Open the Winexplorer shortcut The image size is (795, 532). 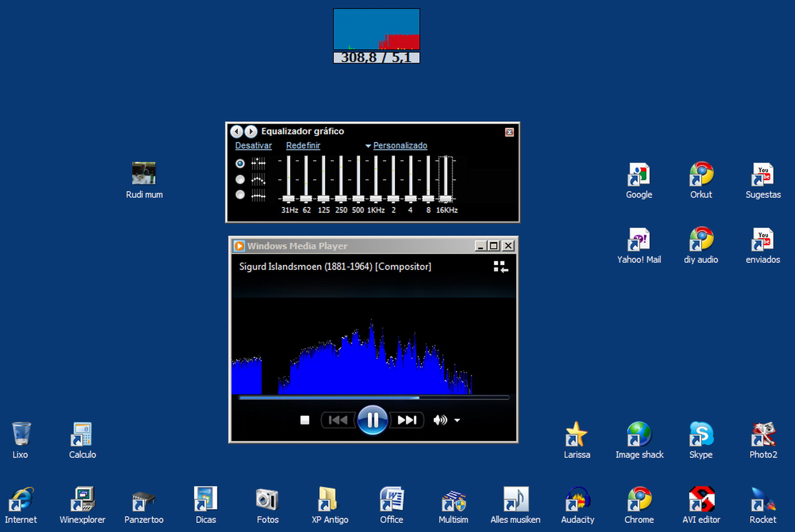pyautogui.click(x=83, y=499)
